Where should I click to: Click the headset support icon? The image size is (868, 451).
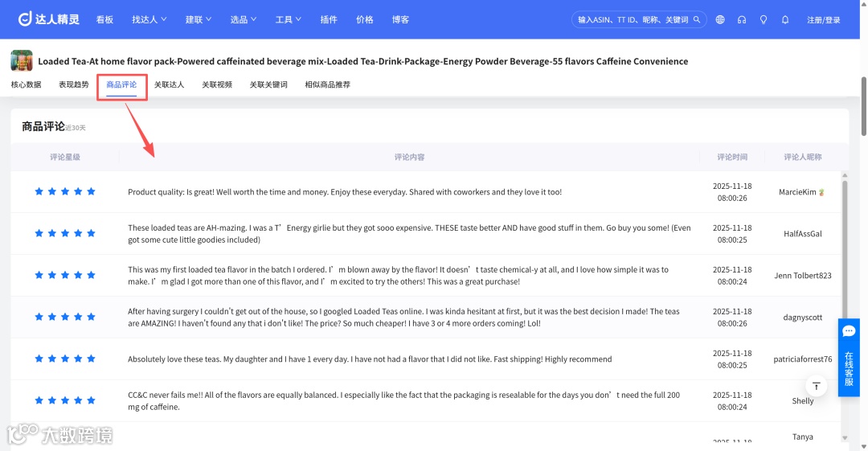pyautogui.click(x=742, y=19)
